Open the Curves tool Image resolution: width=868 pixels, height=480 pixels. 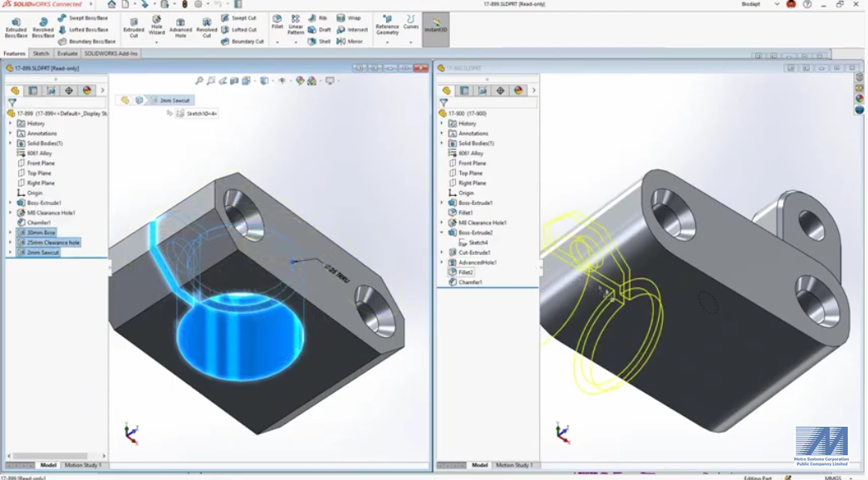(x=411, y=22)
